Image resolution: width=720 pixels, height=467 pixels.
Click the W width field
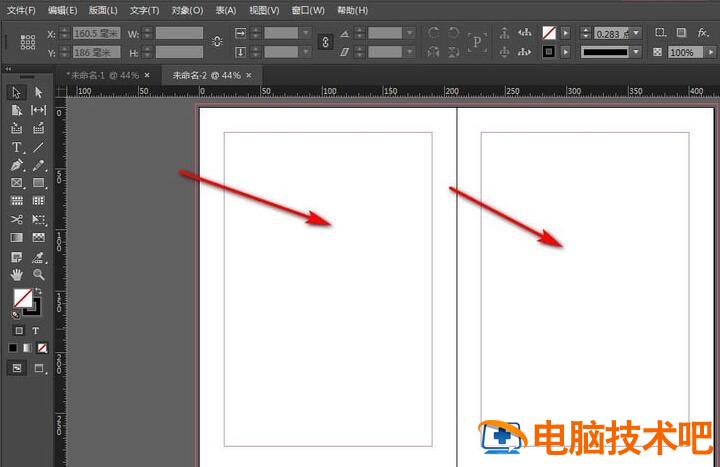[x=179, y=33]
